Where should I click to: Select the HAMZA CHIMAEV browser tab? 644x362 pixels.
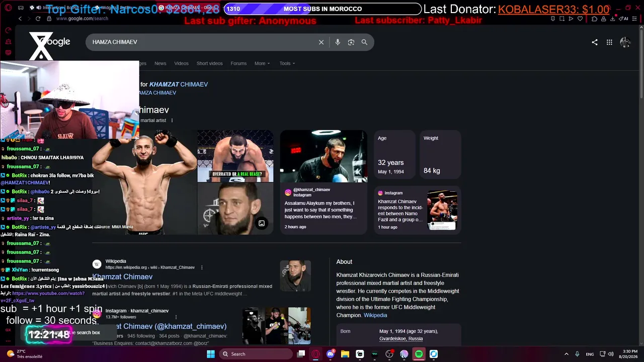coord(188,8)
